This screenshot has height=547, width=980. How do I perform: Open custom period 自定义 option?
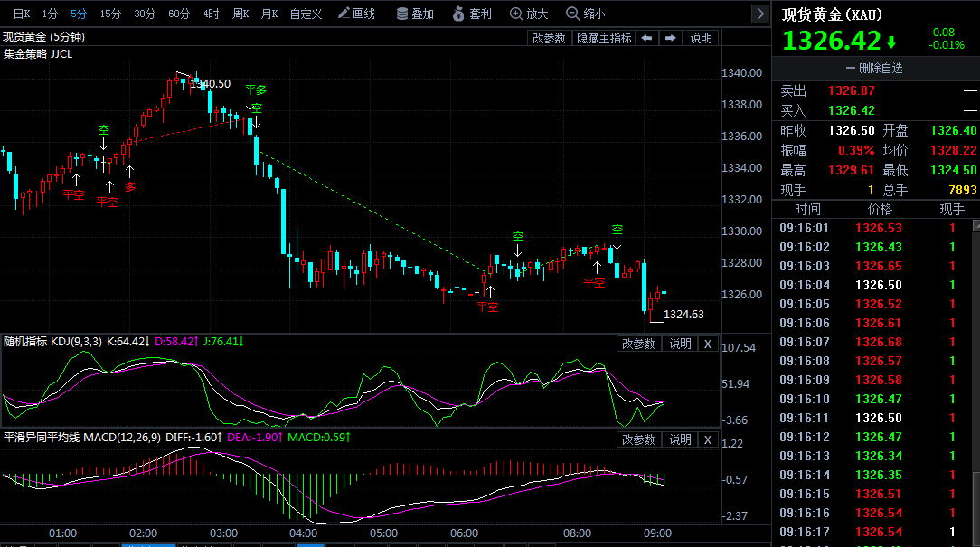306,14
